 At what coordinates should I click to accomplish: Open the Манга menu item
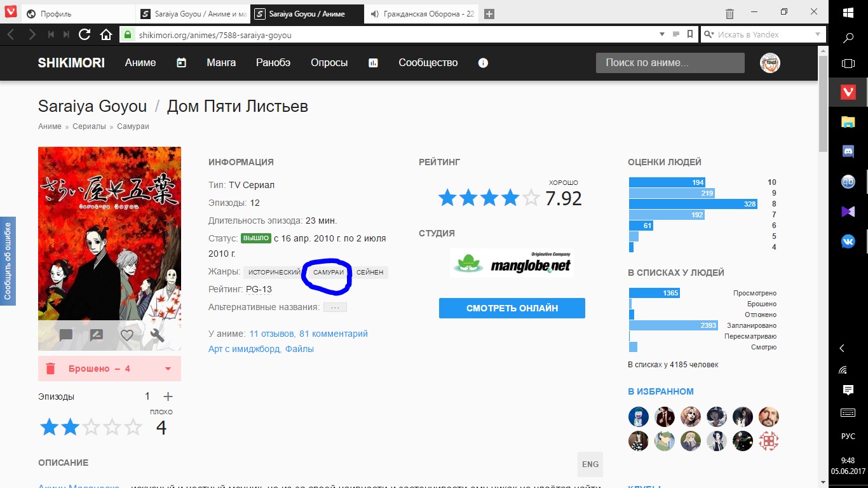click(221, 63)
